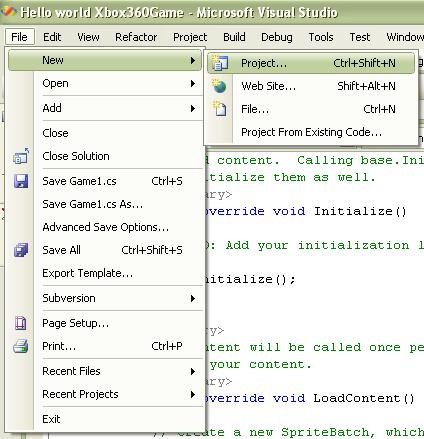Image resolution: width=424 pixels, height=439 pixels.
Task: Click the New Web Site globe icon
Action: [220, 86]
